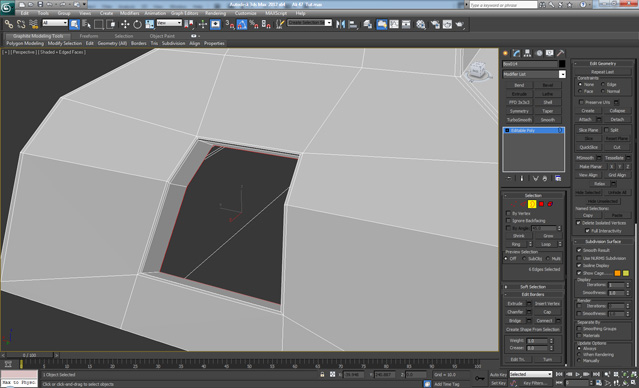
Task: Collapse the Edit Geometry rollout
Action: click(x=603, y=64)
